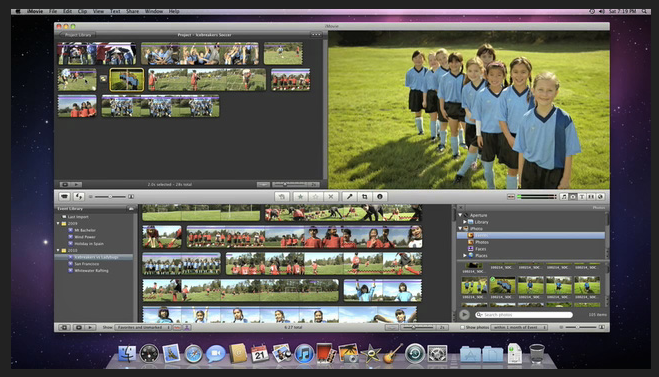The image size is (659, 377).
Task: Play selected events full screen
Action: point(78,327)
